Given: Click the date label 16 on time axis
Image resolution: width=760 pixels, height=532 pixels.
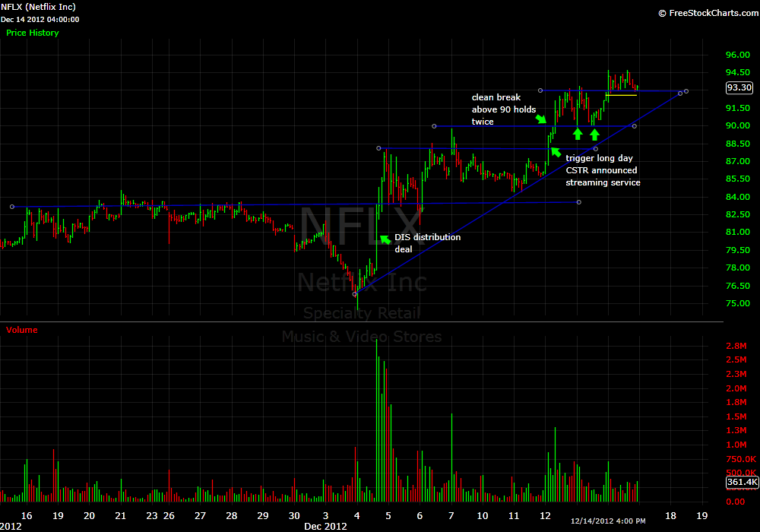Looking at the screenshot, I should [27, 515].
